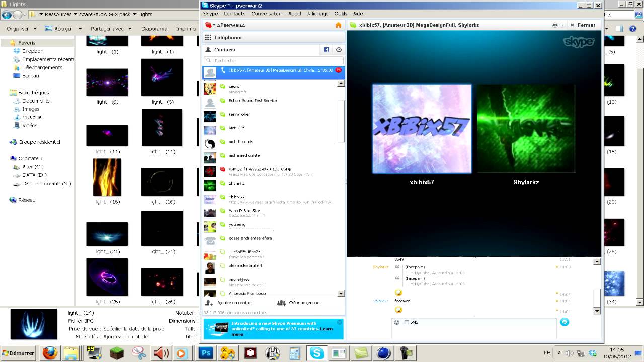Click Shylarkz green avatar in call view

[x=526, y=129]
